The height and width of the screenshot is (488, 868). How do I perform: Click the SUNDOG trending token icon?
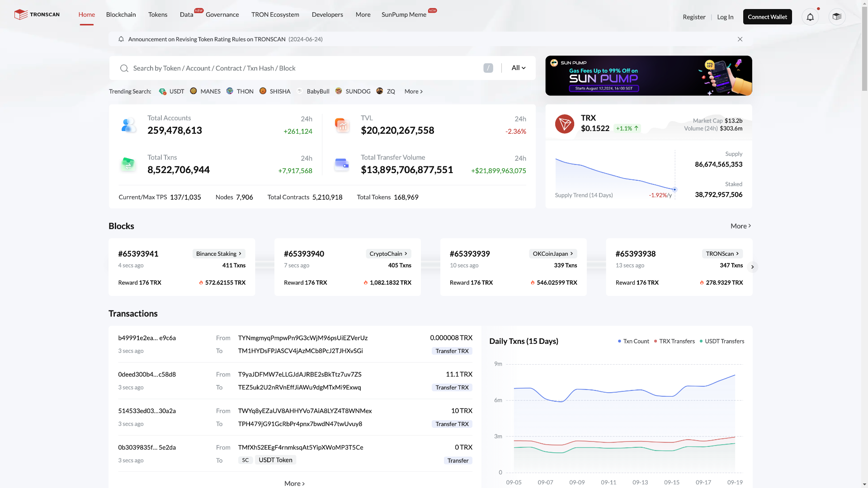point(339,91)
